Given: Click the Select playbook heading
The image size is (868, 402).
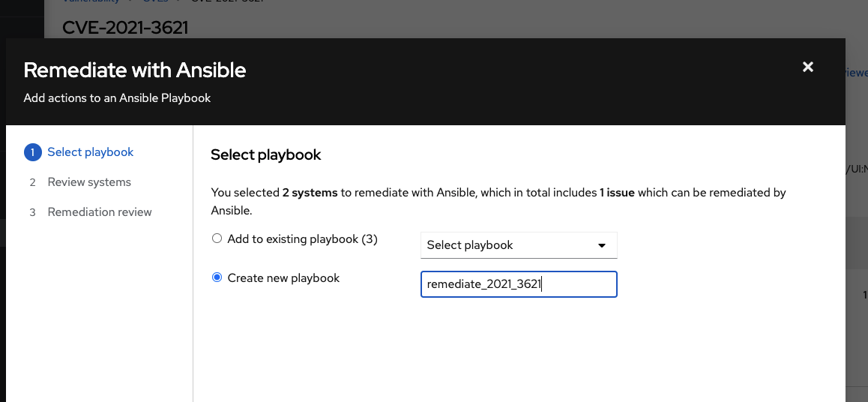Looking at the screenshot, I should tap(265, 154).
